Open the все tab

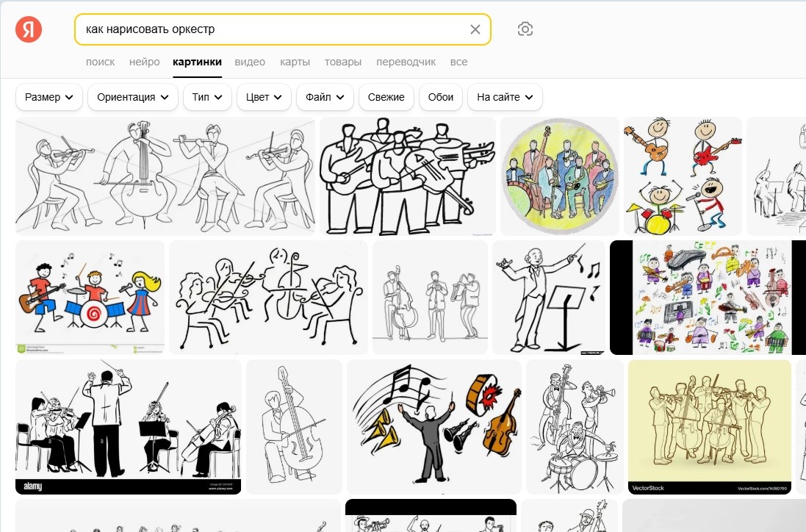tap(459, 62)
